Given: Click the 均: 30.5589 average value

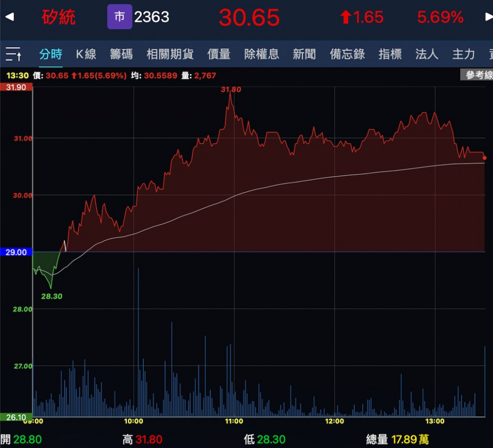Looking at the screenshot, I should [154, 76].
